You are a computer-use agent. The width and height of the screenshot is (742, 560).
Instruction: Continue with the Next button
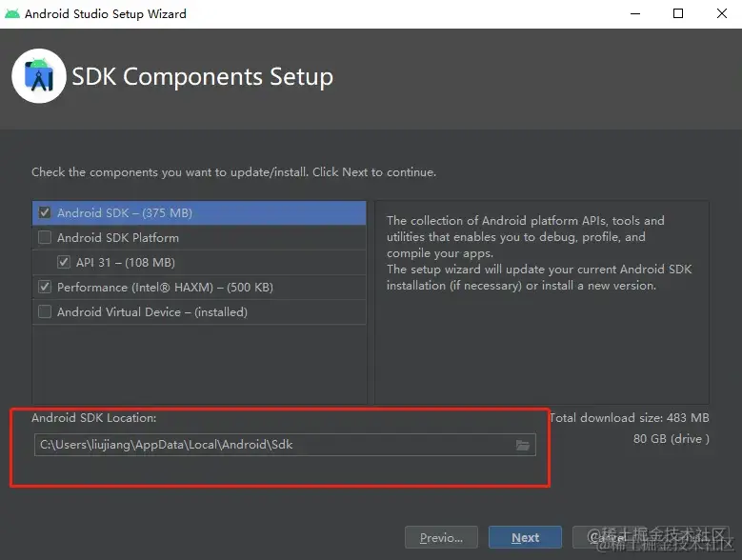[525, 537]
